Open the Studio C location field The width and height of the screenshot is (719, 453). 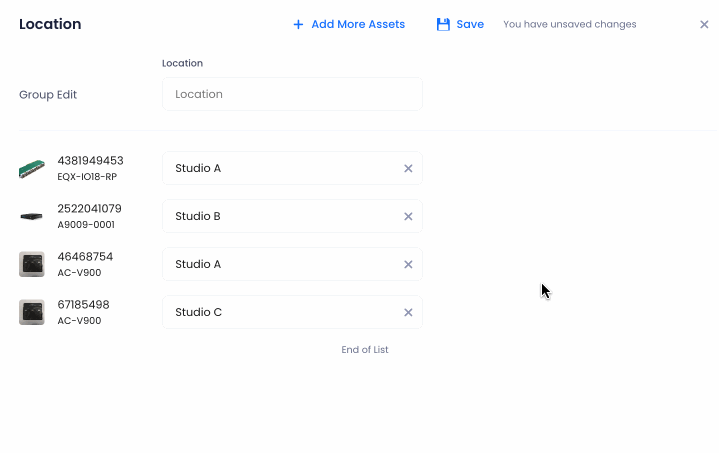[292, 312]
